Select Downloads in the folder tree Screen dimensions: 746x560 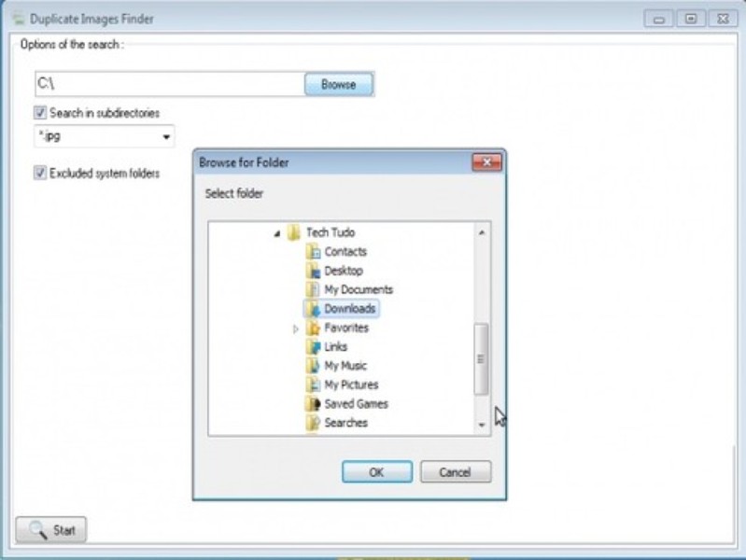tap(349, 309)
